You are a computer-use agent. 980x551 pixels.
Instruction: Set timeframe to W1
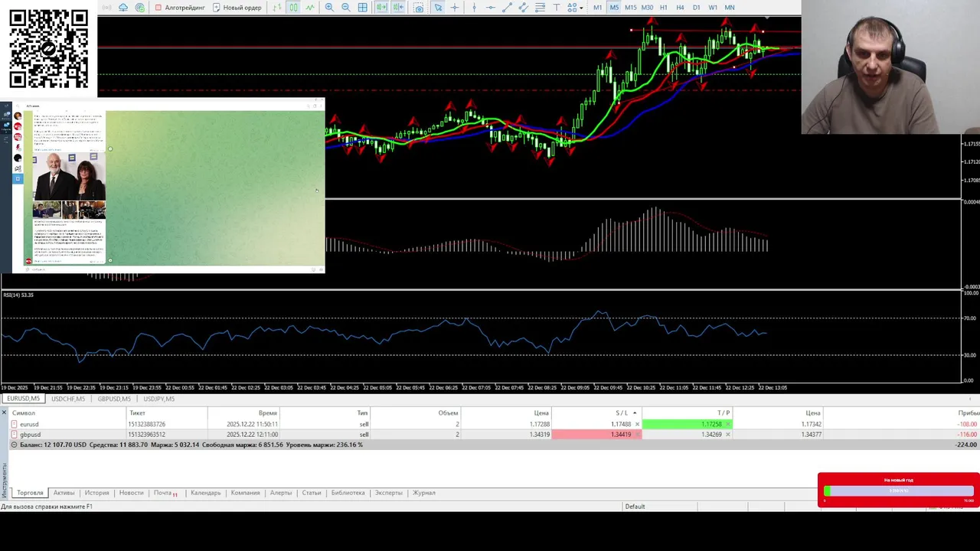pyautogui.click(x=713, y=7)
